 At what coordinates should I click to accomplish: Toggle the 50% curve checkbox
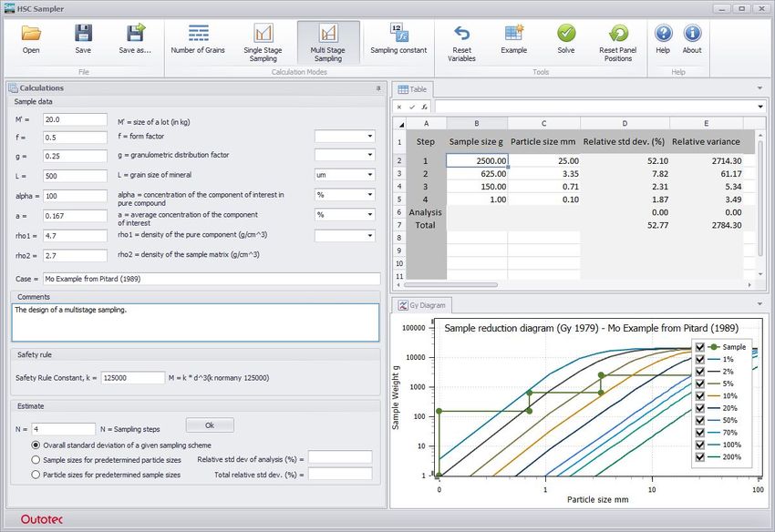point(700,420)
